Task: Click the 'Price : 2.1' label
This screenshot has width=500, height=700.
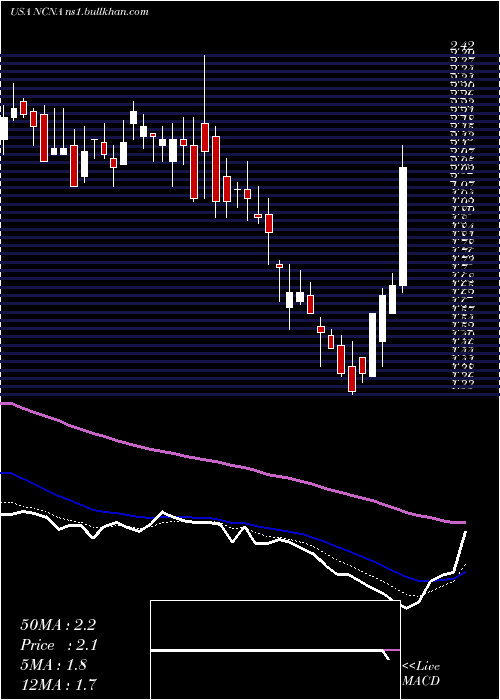Action: tap(59, 645)
